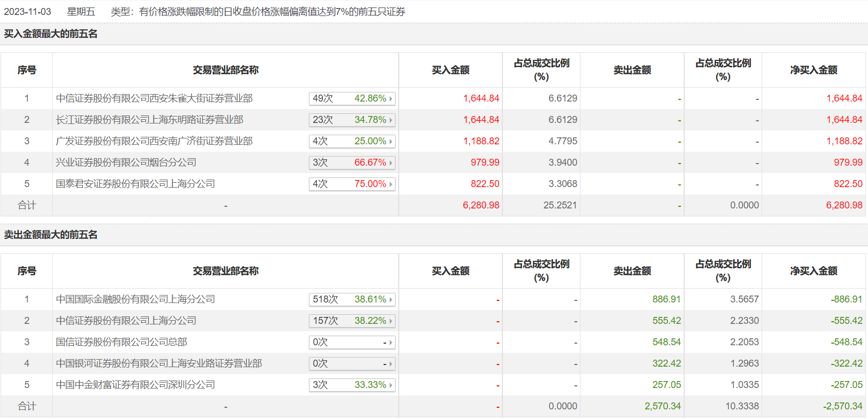Open 中国国际金融上海分公司 link

(x=135, y=299)
